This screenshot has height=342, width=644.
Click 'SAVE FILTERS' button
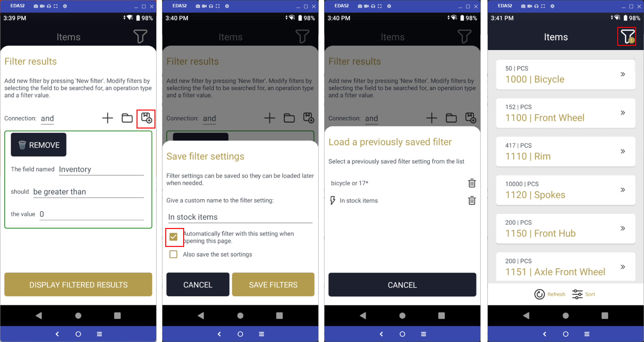(273, 284)
